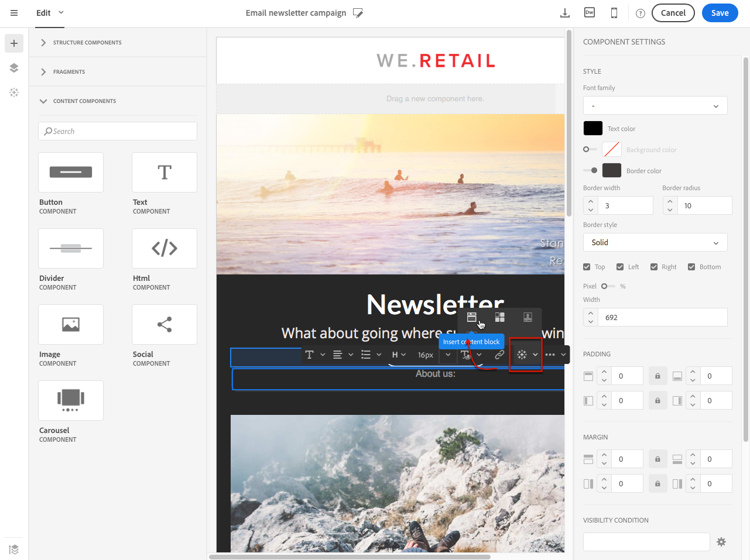The image size is (750, 560).
Task: Click the Save button
Action: pos(720,13)
